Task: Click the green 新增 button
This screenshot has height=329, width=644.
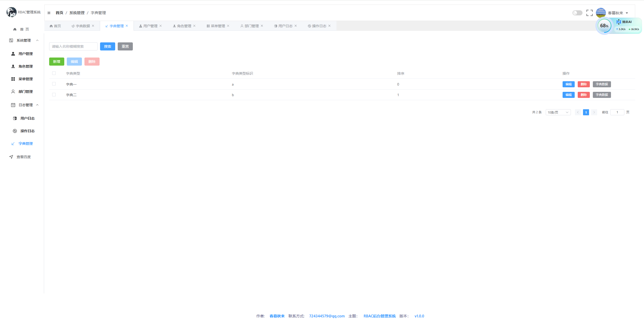Action: tap(56, 62)
